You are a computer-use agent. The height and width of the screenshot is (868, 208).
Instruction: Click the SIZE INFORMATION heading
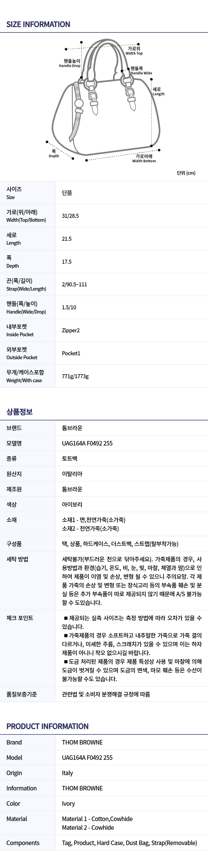pos(38,24)
